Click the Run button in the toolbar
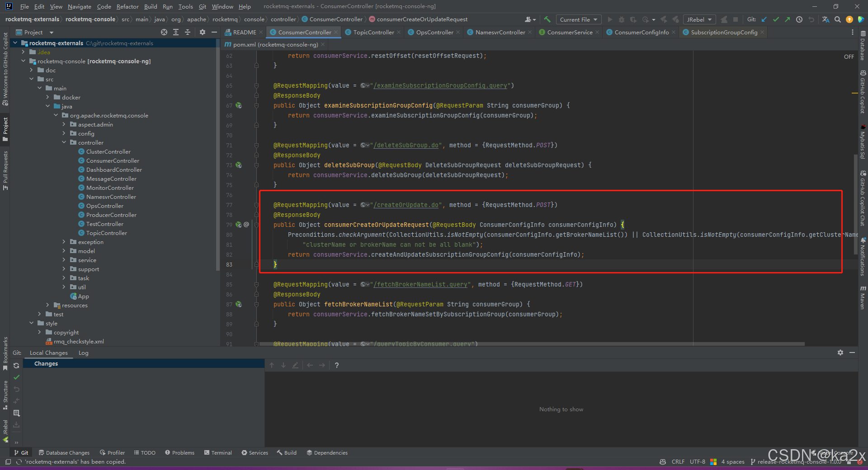The height and width of the screenshot is (470, 868). [x=610, y=19]
